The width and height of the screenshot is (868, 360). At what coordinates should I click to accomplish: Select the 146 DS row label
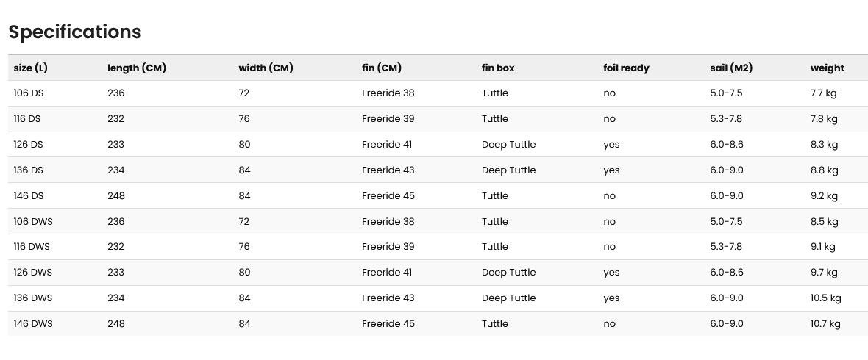coord(28,195)
